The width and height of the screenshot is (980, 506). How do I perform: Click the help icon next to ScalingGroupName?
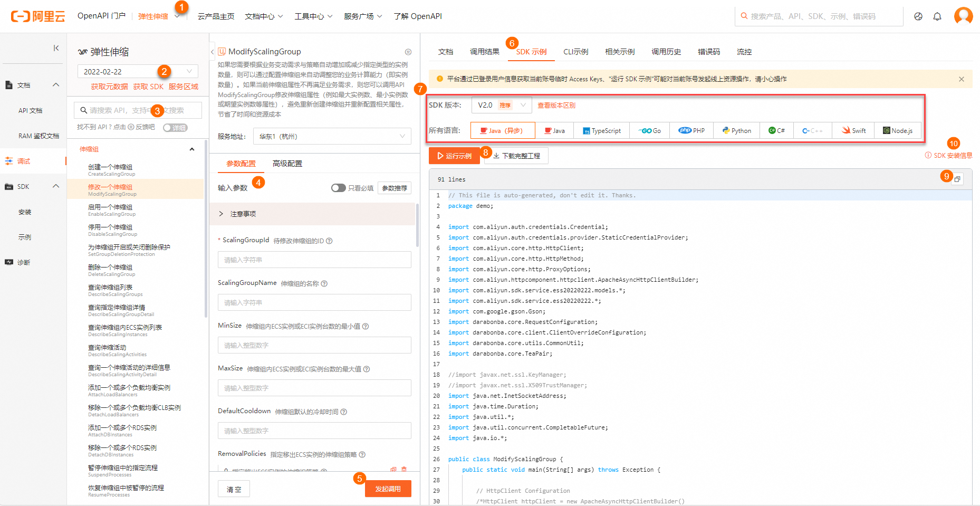click(x=324, y=283)
